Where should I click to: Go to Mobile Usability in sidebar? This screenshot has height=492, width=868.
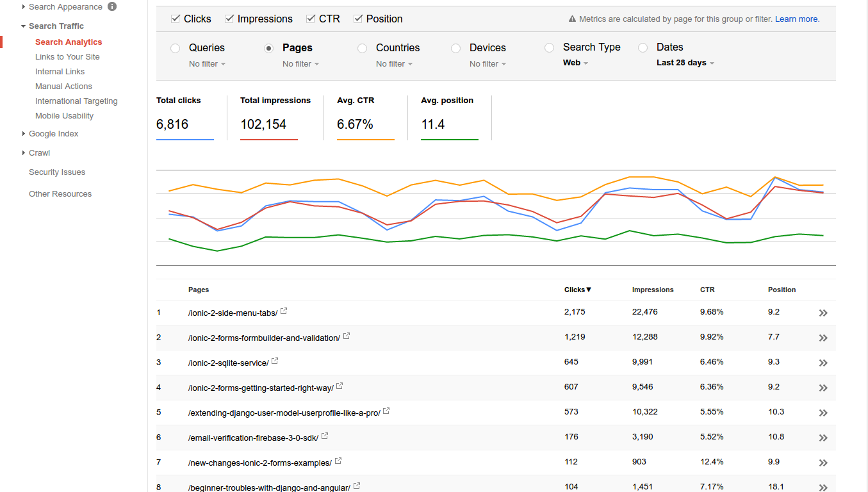[64, 116]
